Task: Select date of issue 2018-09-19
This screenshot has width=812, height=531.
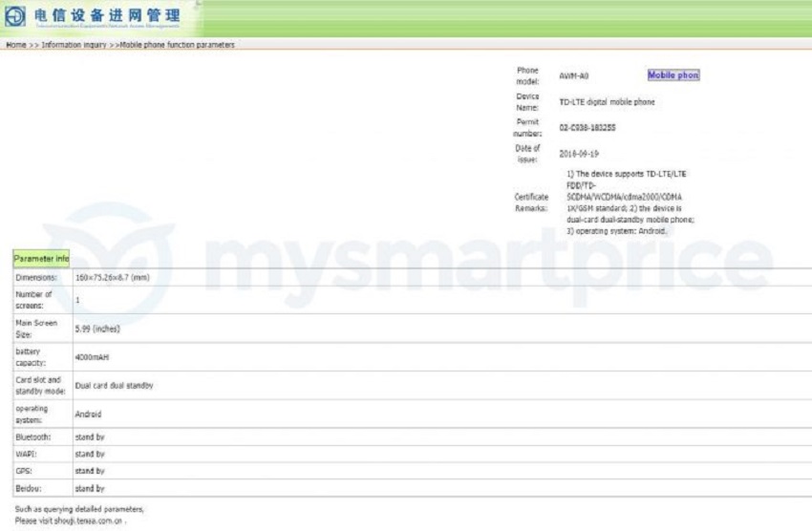Action: coord(579,154)
